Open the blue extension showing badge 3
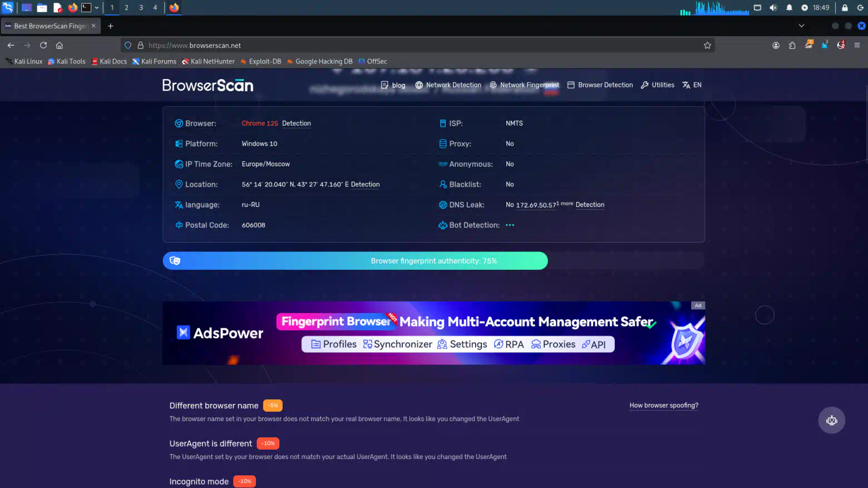 [825, 45]
